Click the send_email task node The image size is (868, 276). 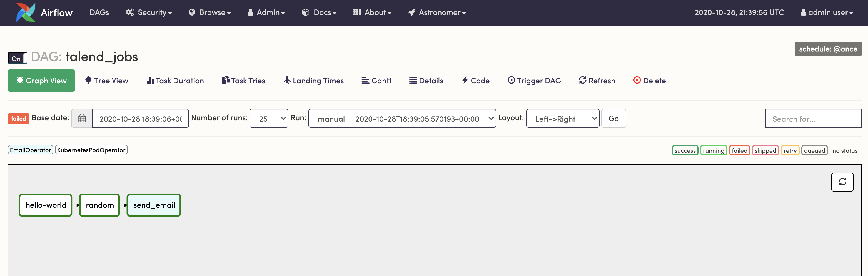pos(154,205)
